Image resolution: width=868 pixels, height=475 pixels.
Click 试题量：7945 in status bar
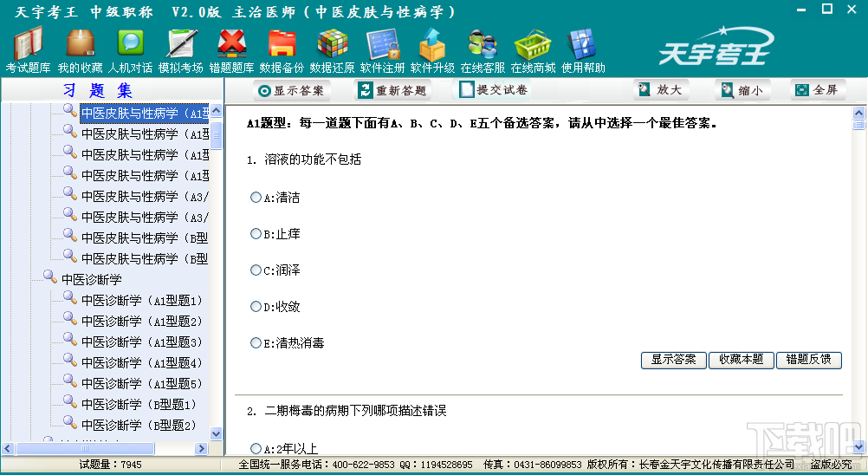[110, 465]
